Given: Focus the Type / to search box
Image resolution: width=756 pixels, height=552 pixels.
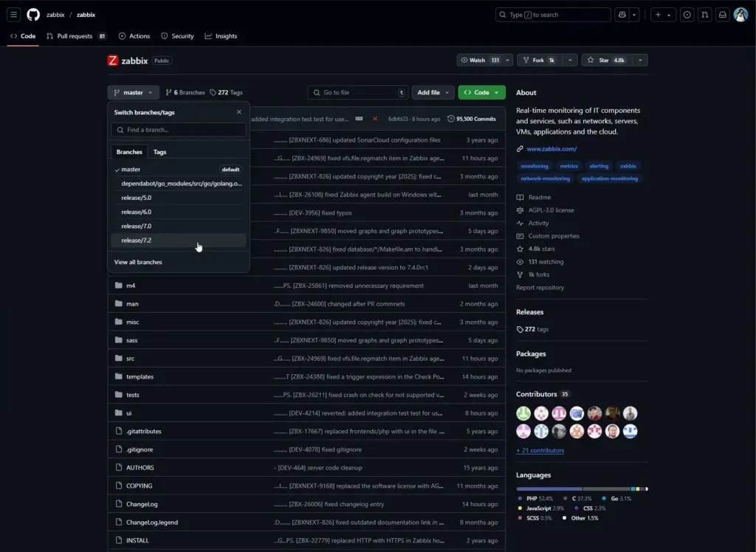Looking at the screenshot, I should pyautogui.click(x=553, y=15).
